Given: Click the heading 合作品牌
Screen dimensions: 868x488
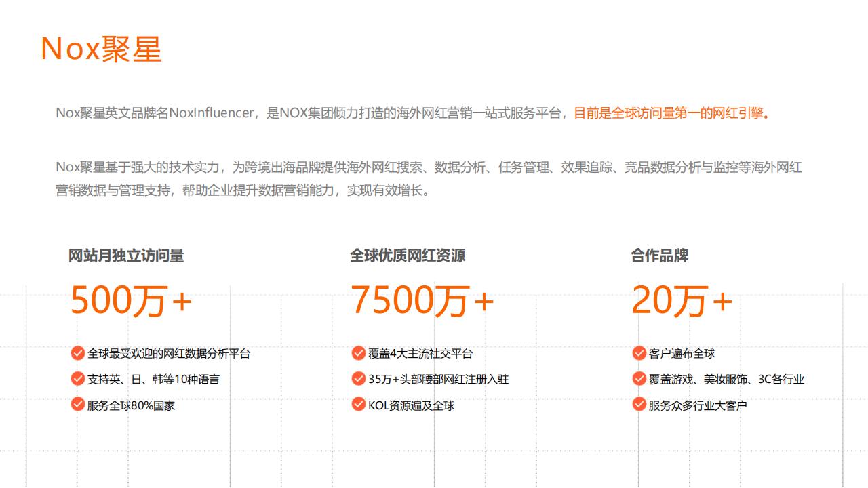Looking at the screenshot, I should 660,256.
